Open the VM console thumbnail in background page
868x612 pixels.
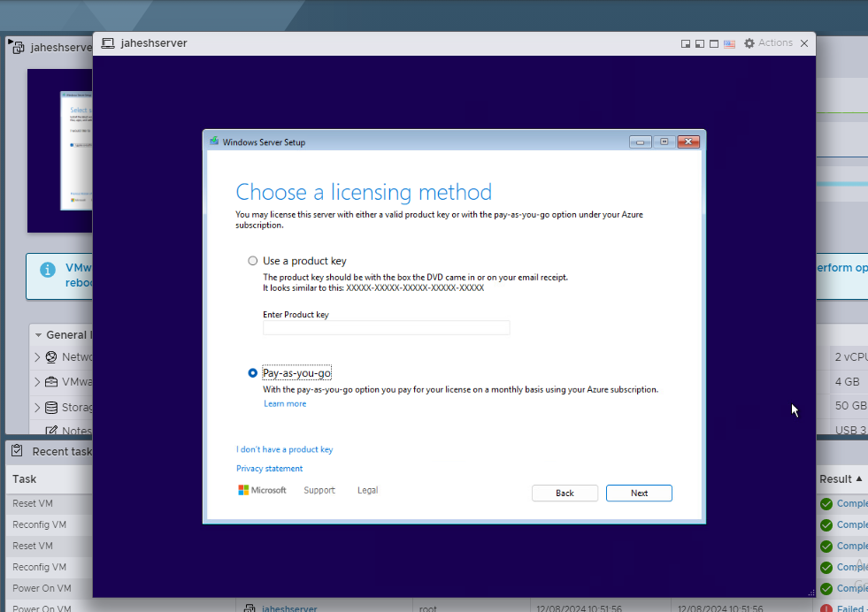60,150
